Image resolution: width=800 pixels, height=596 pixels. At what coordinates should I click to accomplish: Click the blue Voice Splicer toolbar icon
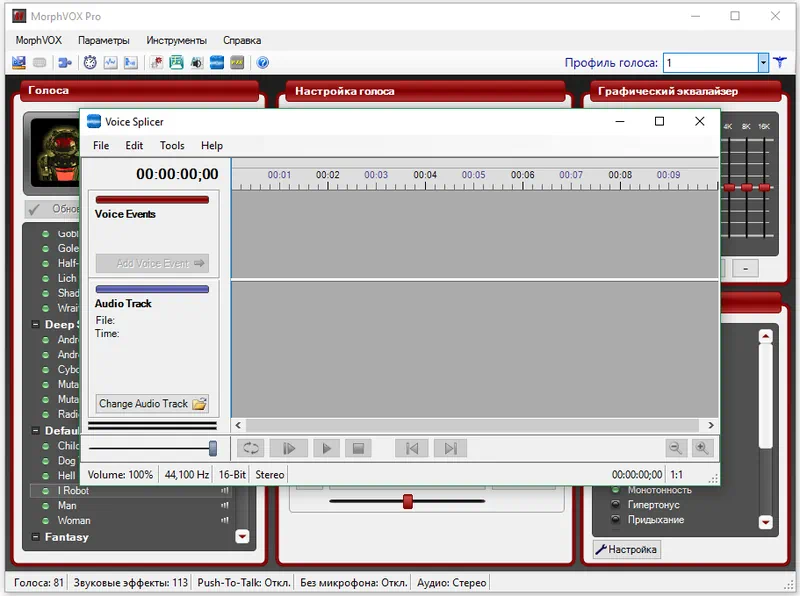pos(217,63)
